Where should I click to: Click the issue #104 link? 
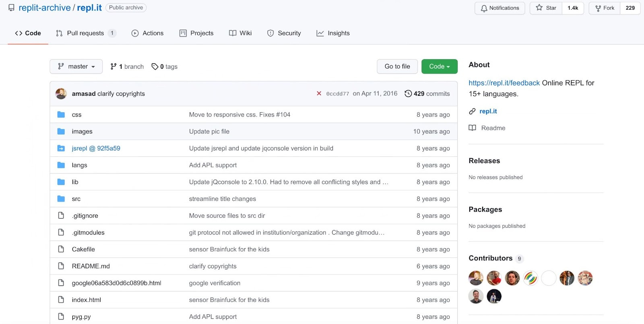[x=283, y=114]
